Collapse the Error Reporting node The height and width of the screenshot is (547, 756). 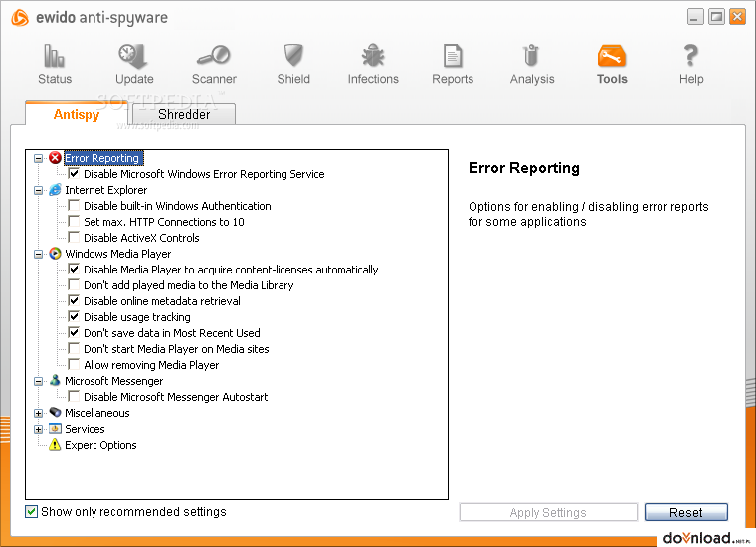38,158
